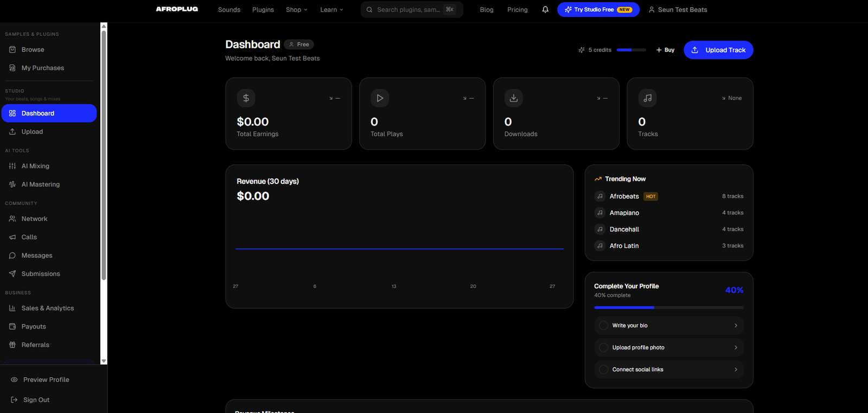Click the notification bell icon

[545, 10]
